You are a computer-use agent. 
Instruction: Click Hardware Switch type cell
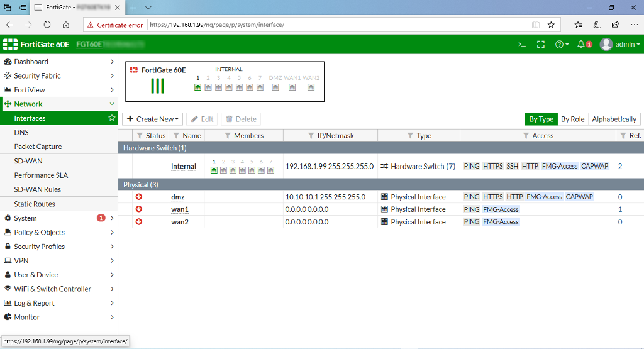tap(418, 166)
